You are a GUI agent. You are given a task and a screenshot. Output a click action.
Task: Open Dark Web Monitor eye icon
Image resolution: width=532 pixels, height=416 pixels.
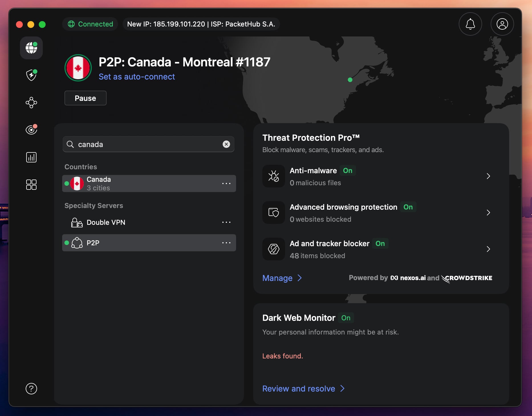(x=31, y=130)
